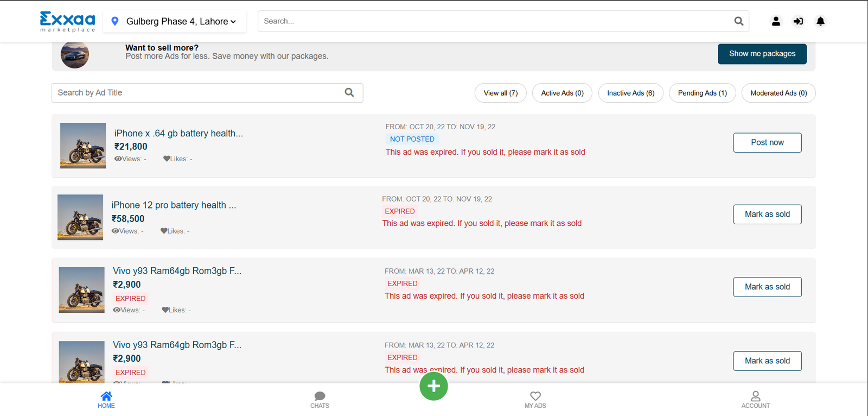The height and width of the screenshot is (416, 868).
Task: Expand the Gulberg Phase 4, Lahore location dropdown
Action: click(175, 22)
